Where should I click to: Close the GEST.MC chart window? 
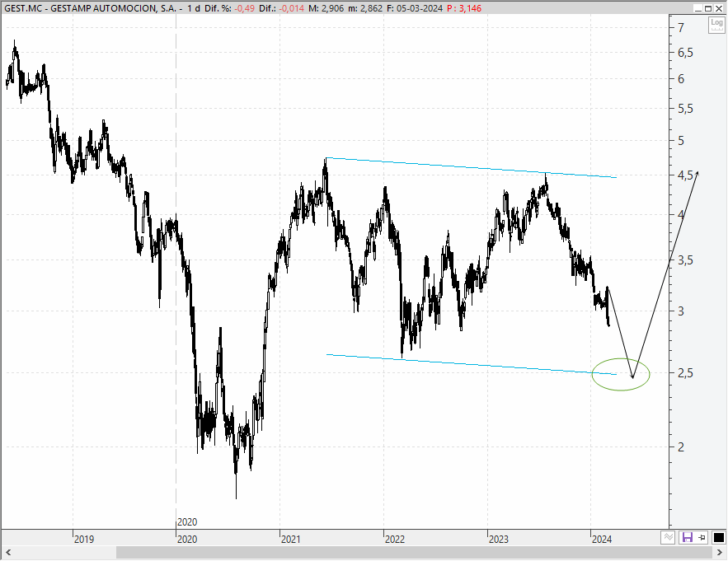[x=718, y=8]
